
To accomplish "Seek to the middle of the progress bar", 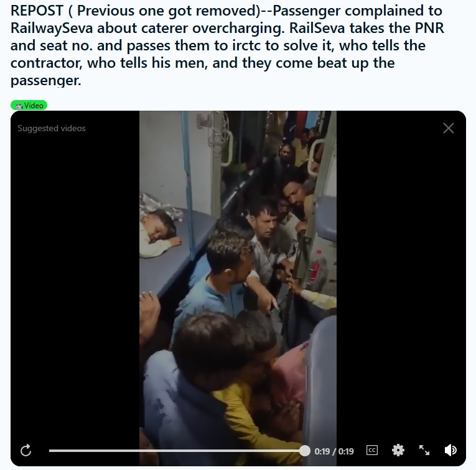I will (x=177, y=451).
